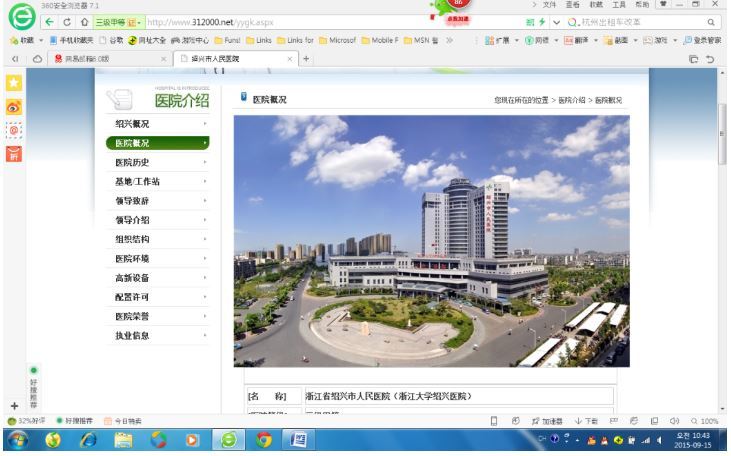The height and width of the screenshot is (456, 731).
Task: Click the search box next to address bar
Action: pyautogui.click(x=641, y=22)
